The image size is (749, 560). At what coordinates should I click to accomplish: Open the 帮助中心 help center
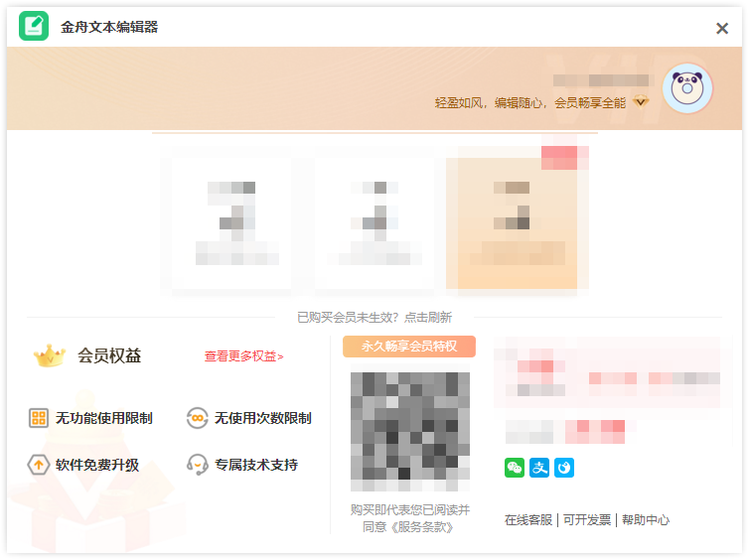click(646, 520)
